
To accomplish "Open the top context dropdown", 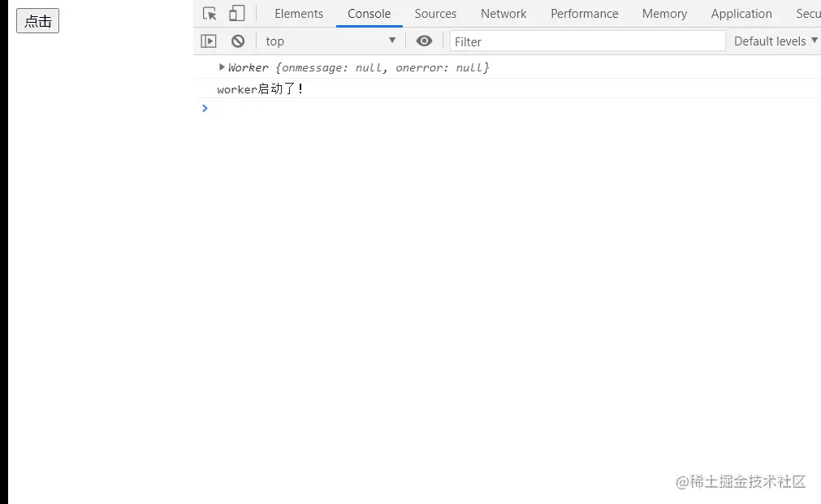I will click(x=331, y=41).
